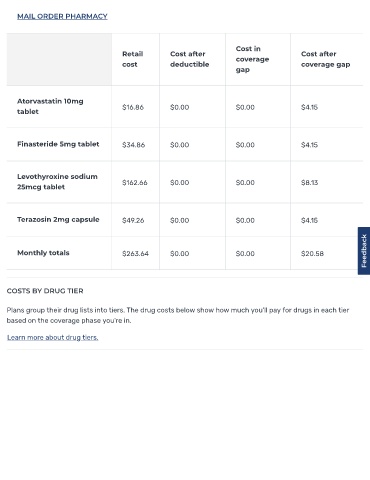
Task: Select Levothyroxine sodium 25mcg tablet row label
Action: [x=57, y=182]
